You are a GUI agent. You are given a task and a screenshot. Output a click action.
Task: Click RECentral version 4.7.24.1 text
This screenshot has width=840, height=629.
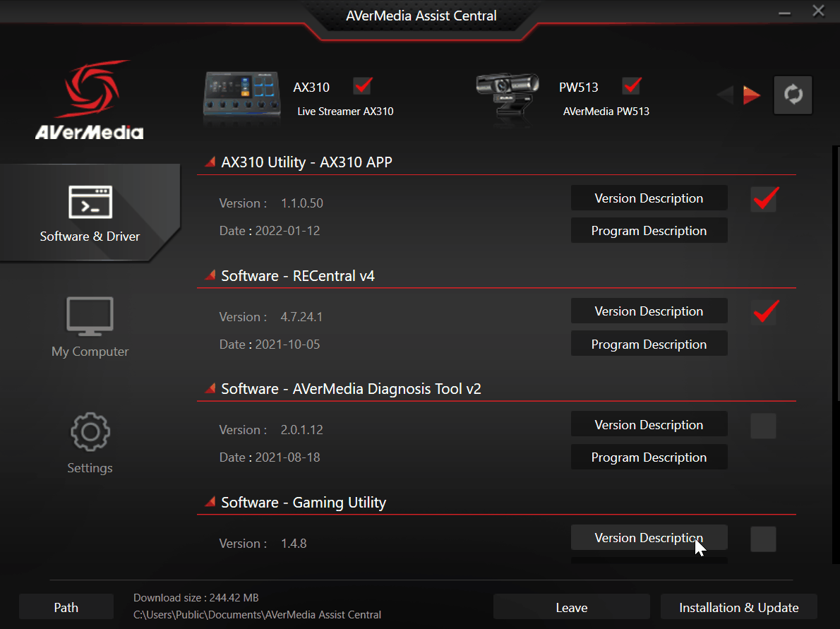click(x=301, y=317)
